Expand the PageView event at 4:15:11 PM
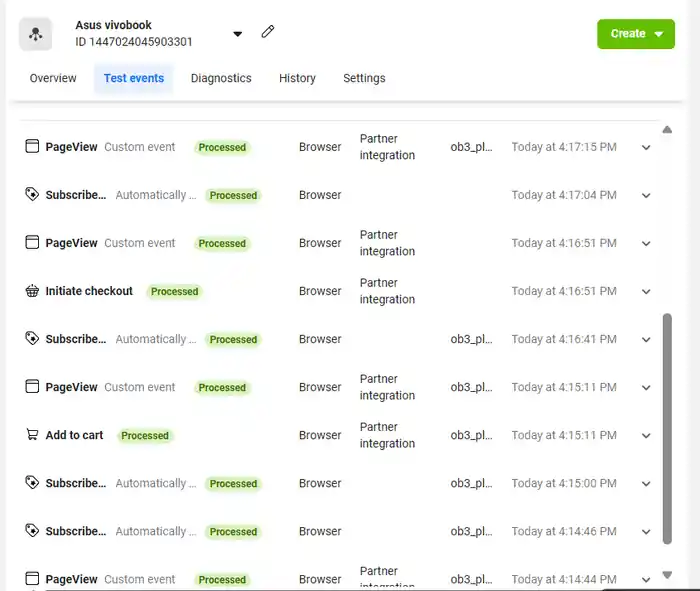Viewport: 700px width, 591px height. (646, 387)
